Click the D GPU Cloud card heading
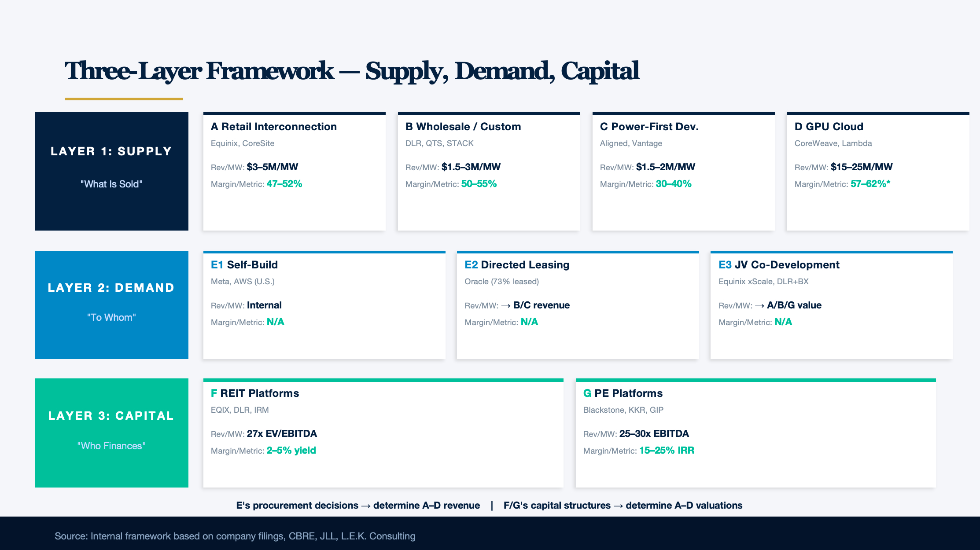980x550 pixels. 829,127
